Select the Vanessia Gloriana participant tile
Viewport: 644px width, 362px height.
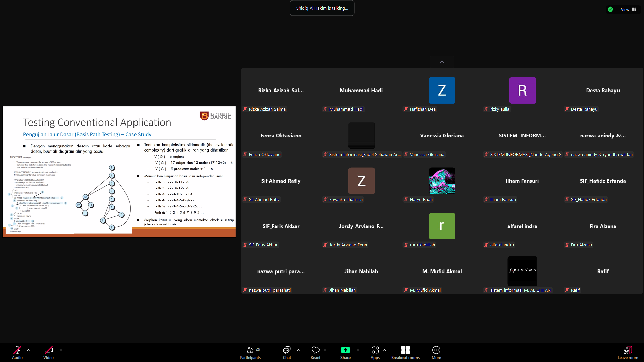[x=442, y=136]
